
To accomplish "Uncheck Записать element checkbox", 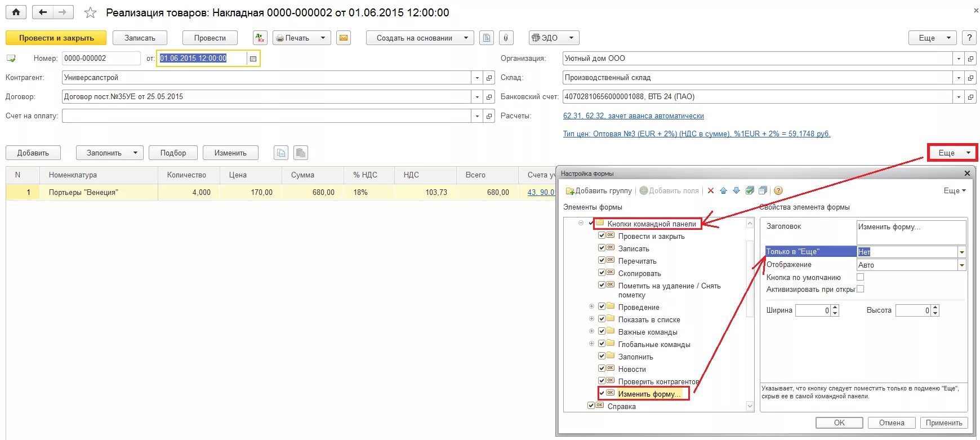I will tap(602, 248).
